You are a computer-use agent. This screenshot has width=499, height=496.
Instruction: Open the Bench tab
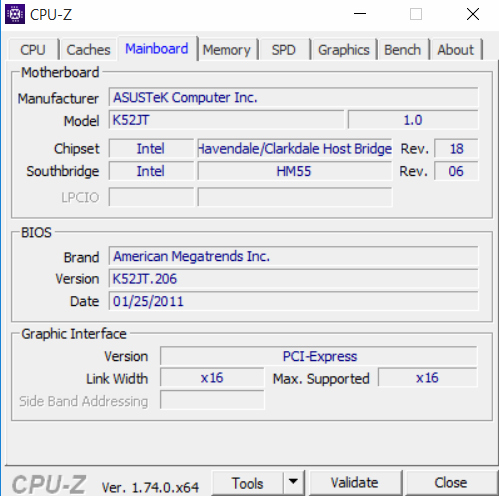[403, 50]
